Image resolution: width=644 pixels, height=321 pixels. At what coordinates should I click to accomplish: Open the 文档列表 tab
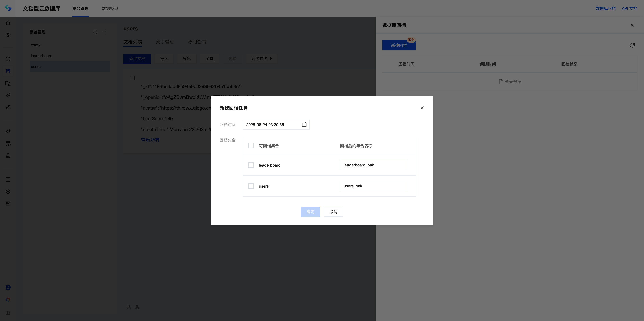tap(133, 42)
